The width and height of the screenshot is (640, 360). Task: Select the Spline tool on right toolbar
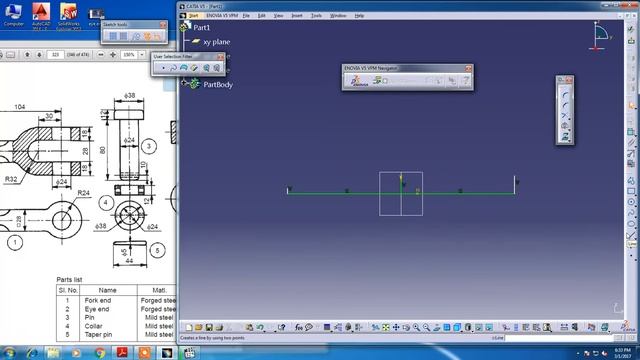(631, 213)
